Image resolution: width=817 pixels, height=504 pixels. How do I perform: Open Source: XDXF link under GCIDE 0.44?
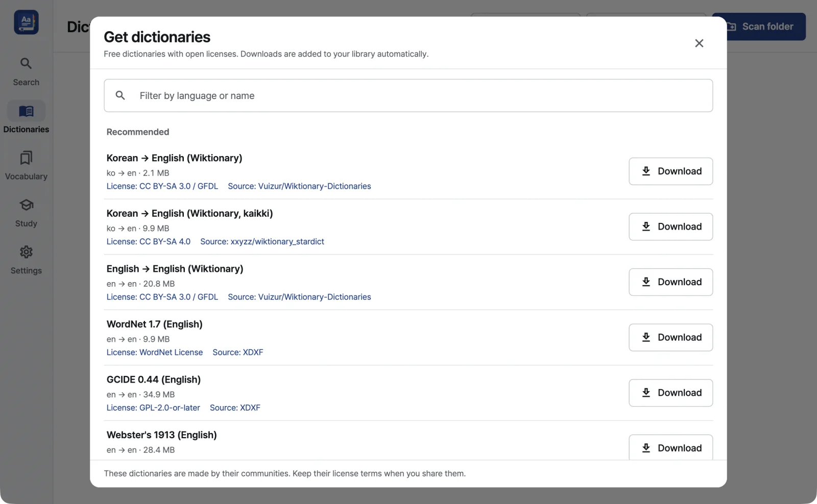point(235,408)
